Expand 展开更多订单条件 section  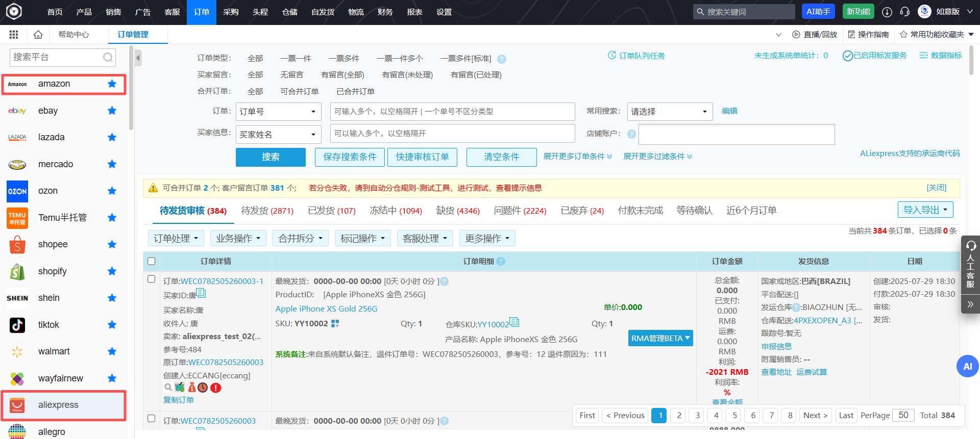point(578,157)
